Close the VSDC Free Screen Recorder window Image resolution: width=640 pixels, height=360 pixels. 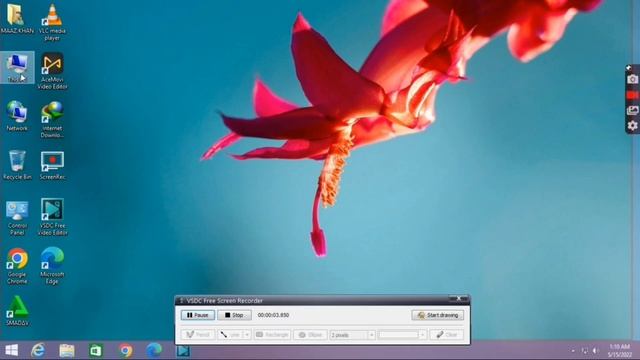coord(459,299)
